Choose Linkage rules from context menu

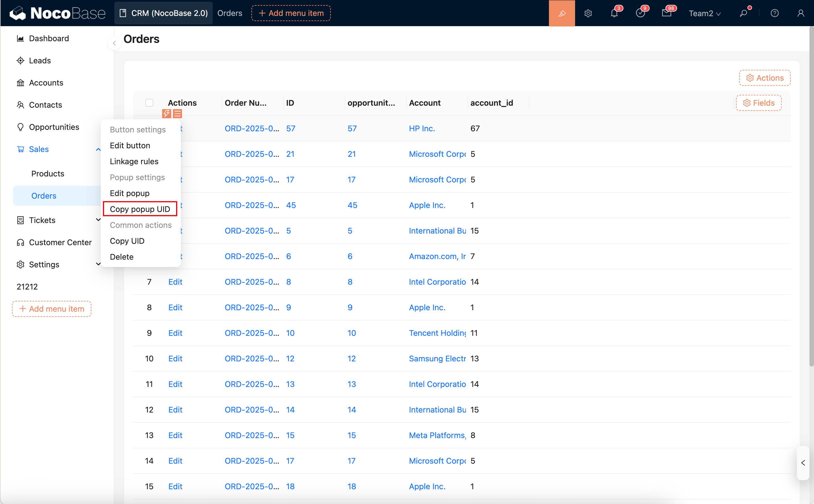coord(134,161)
